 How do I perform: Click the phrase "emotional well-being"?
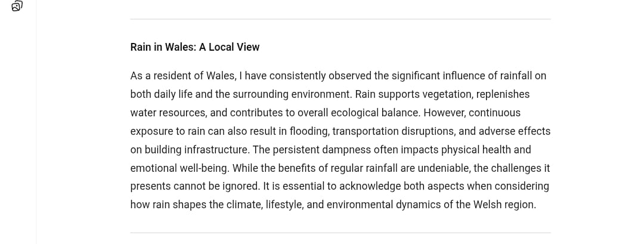(x=181, y=168)
